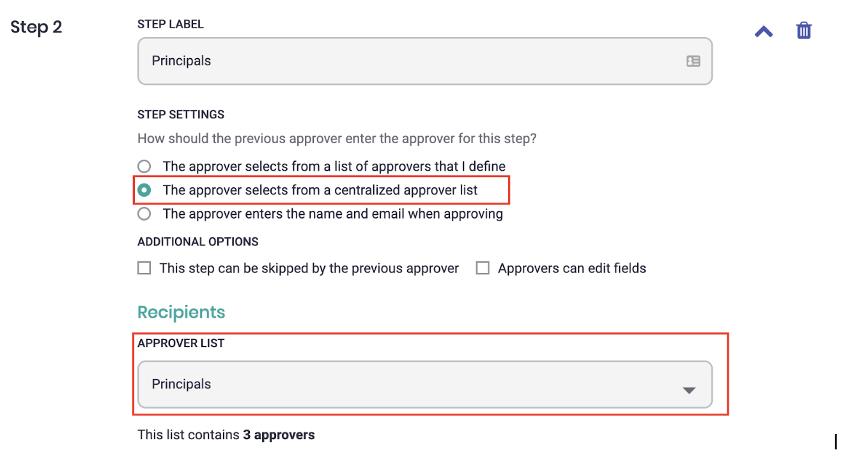Click the STEP LABEL field caption

tap(171, 24)
